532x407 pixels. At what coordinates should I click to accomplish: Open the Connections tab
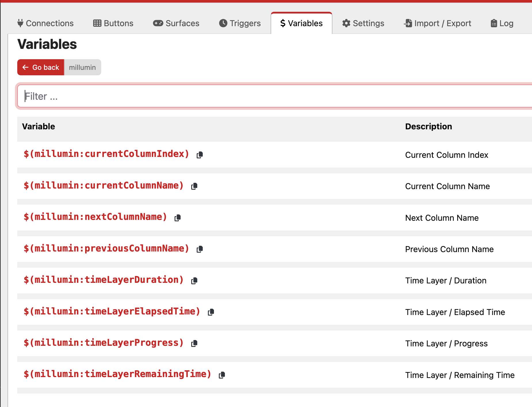45,23
